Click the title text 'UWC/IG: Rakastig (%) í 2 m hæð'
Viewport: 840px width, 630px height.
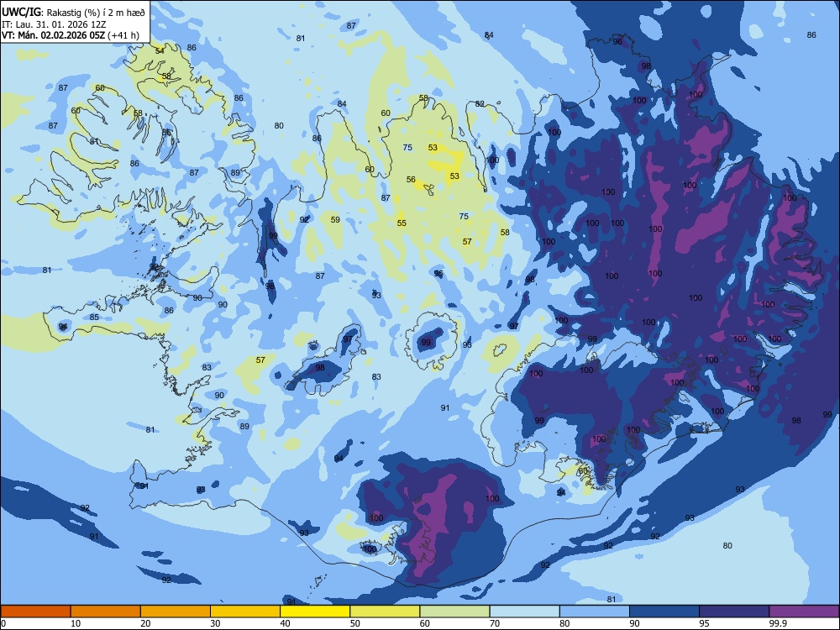(73, 13)
